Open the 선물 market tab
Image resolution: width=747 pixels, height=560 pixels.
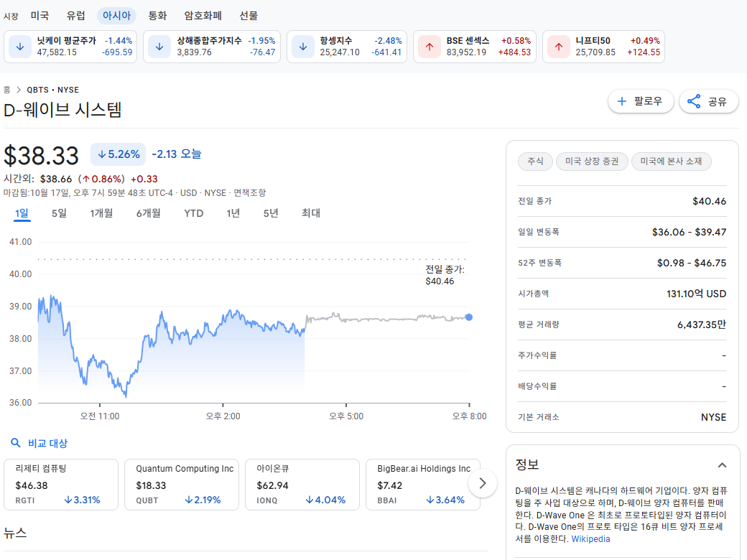[249, 16]
